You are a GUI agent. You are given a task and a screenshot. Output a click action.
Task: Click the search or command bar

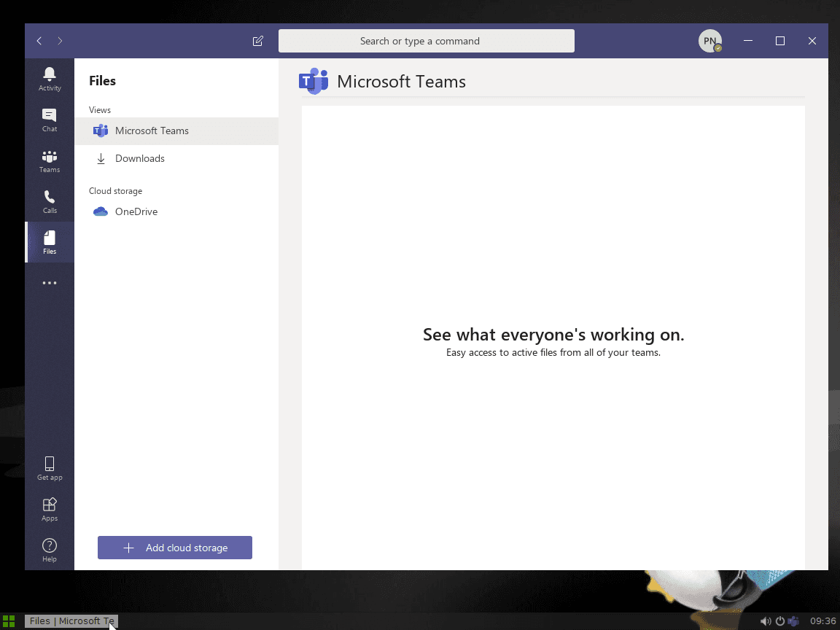tap(427, 41)
